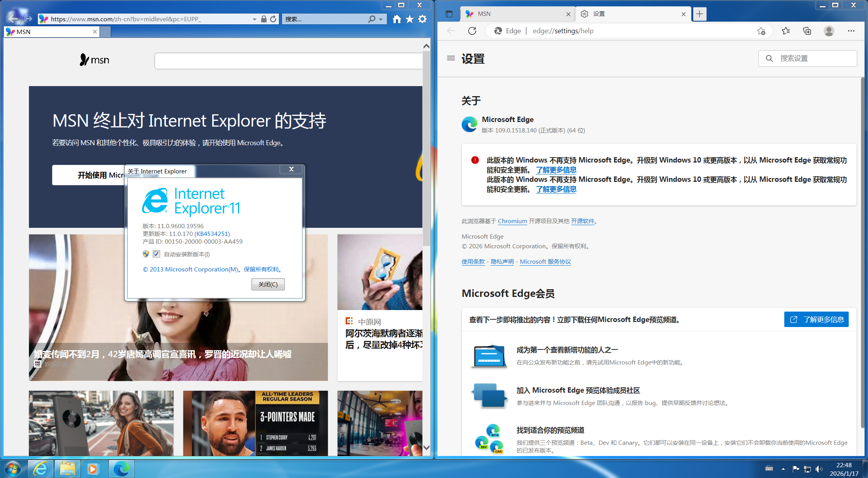Toggle Edge tab actions menu button
The image size is (868, 478).
[x=449, y=14]
